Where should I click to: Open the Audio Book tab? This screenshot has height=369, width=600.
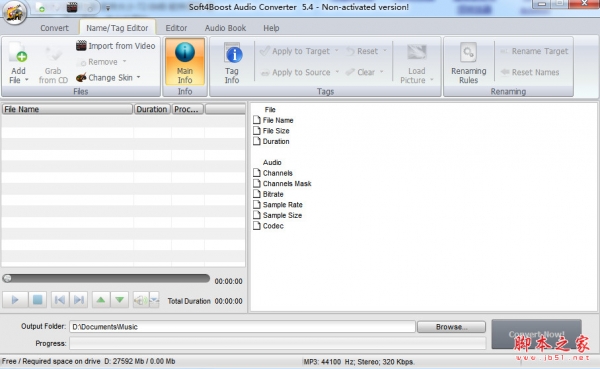225,28
